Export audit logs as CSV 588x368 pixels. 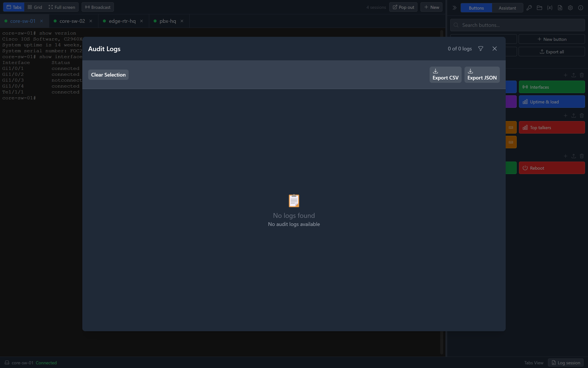tap(445, 75)
